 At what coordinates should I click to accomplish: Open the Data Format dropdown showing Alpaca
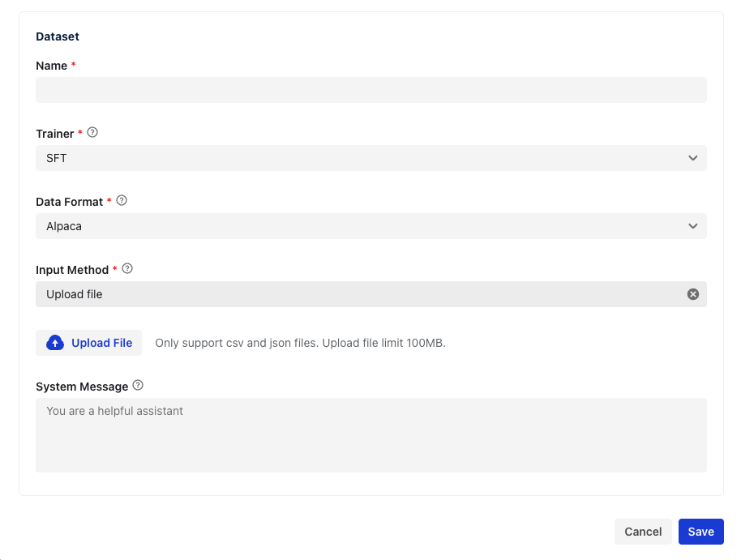357,226
